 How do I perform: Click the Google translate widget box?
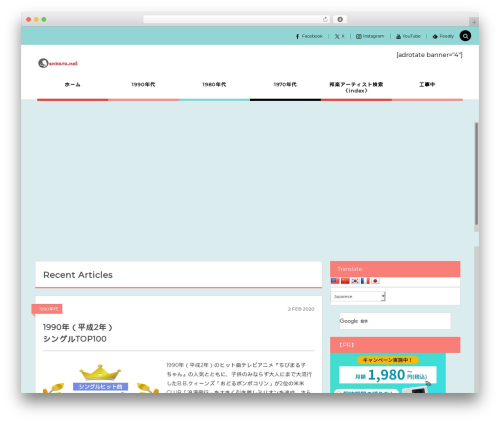point(395,321)
